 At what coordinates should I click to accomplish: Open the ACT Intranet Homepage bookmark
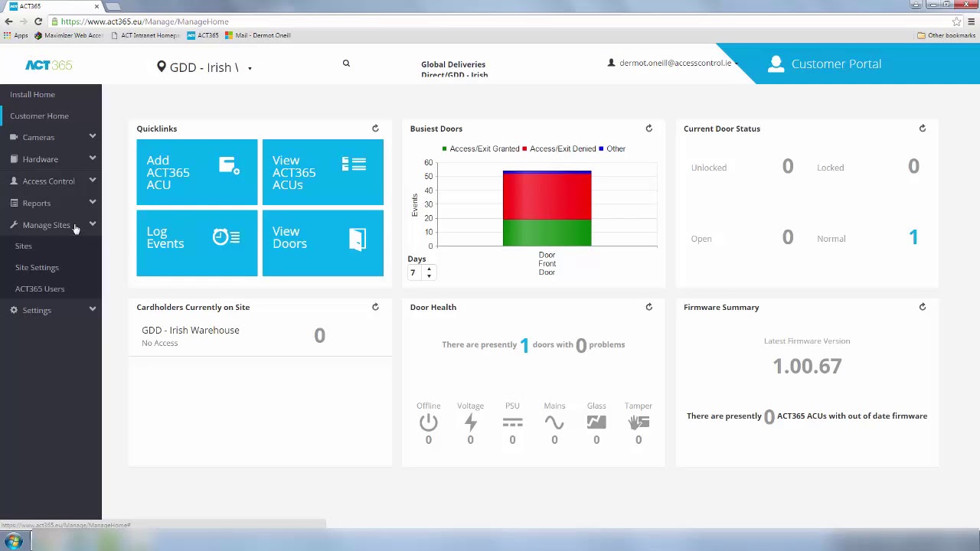(x=145, y=35)
